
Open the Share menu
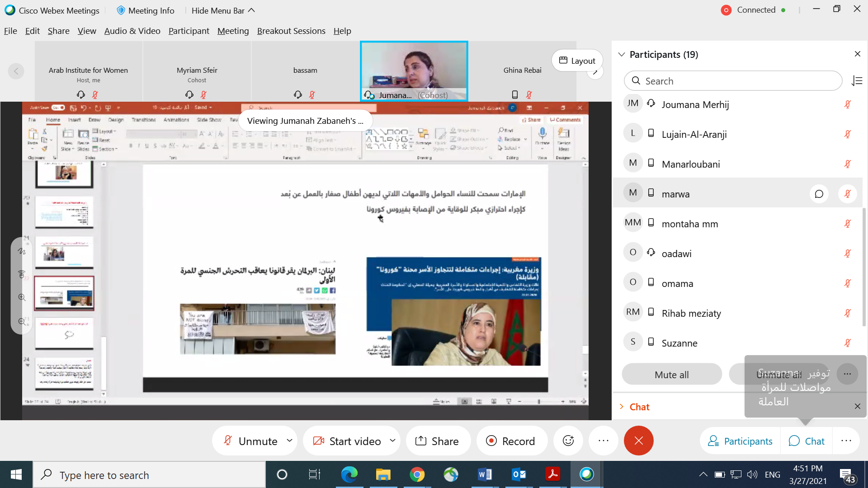[x=59, y=31]
